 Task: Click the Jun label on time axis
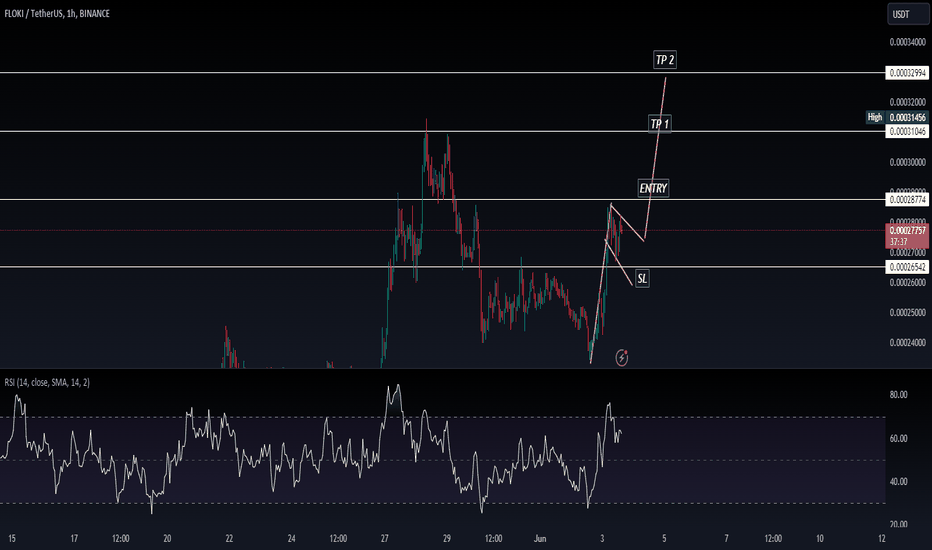(540, 539)
